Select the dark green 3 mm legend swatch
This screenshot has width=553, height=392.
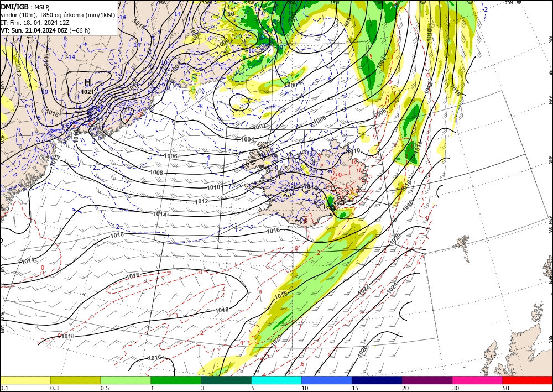[226, 380]
